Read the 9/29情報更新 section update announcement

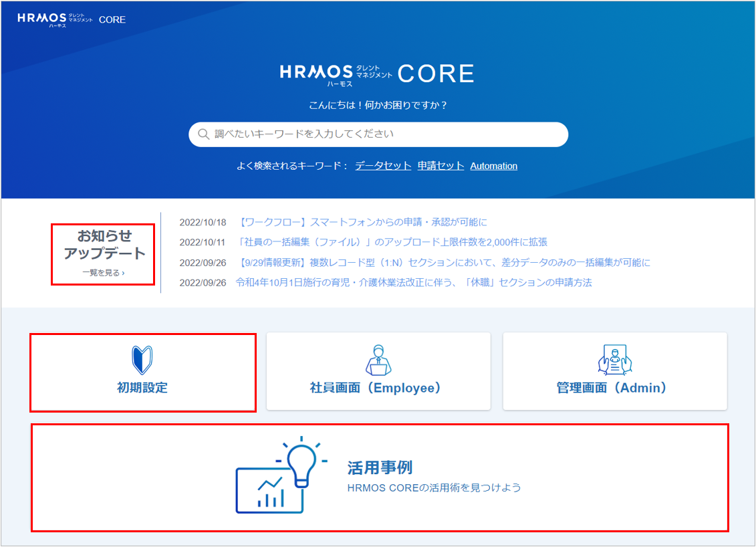[x=443, y=262]
